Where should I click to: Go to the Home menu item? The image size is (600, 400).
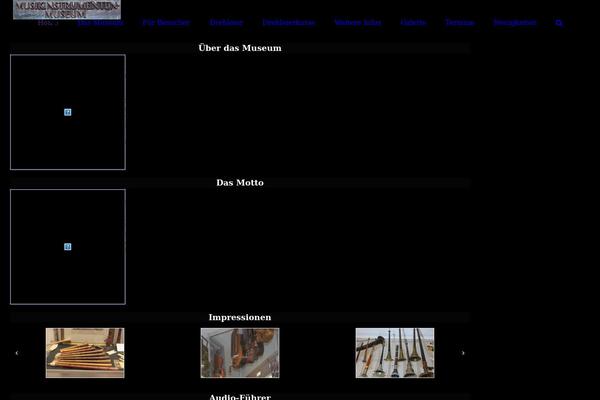(46, 23)
